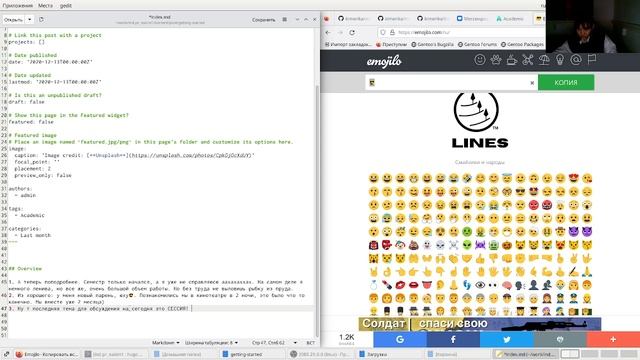Click the ВСТ insert mode indicator

pyautogui.click(x=311, y=342)
